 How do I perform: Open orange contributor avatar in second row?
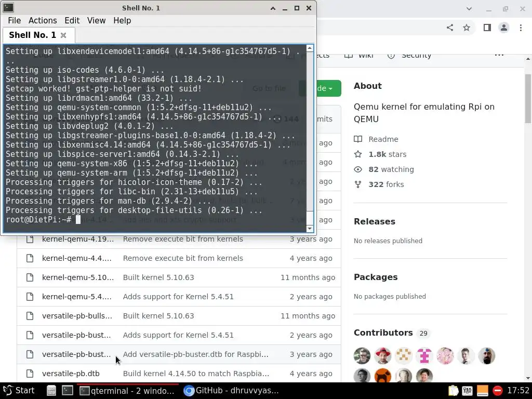(x=383, y=376)
